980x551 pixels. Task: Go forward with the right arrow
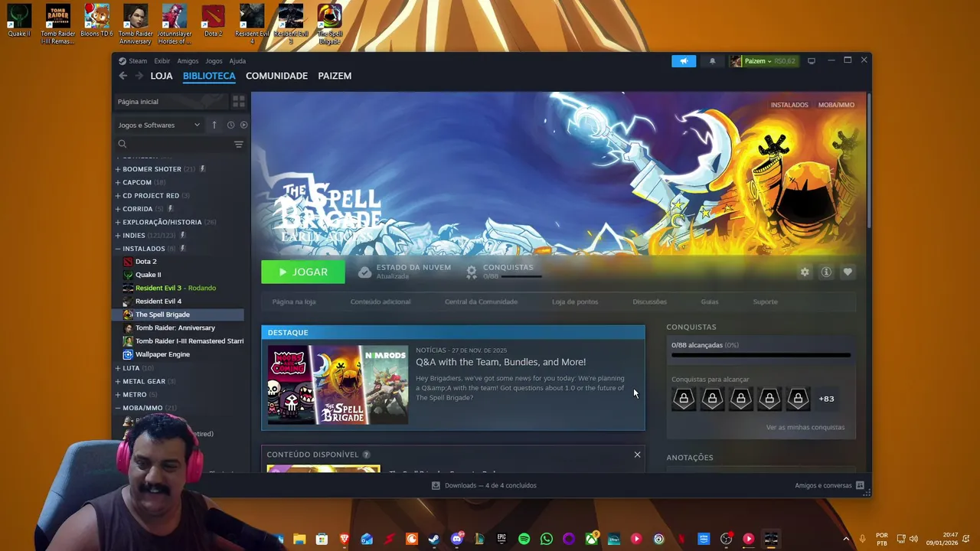coord(139,76)
